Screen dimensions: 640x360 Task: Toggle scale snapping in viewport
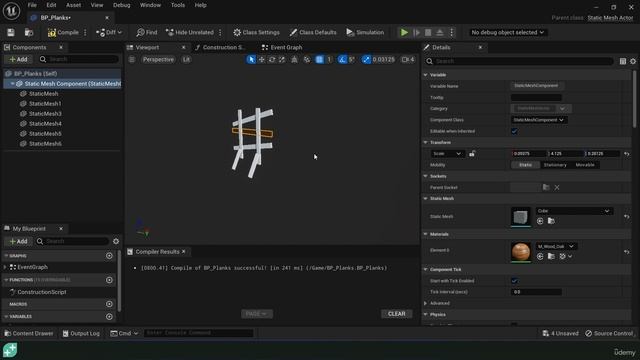[367, 60]
